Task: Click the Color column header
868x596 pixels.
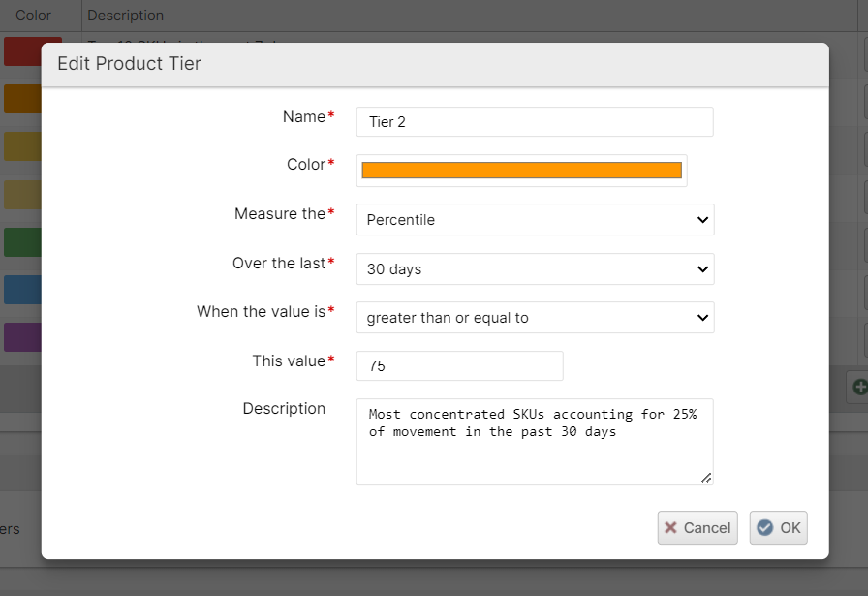Action: click(x=33, y=16)
